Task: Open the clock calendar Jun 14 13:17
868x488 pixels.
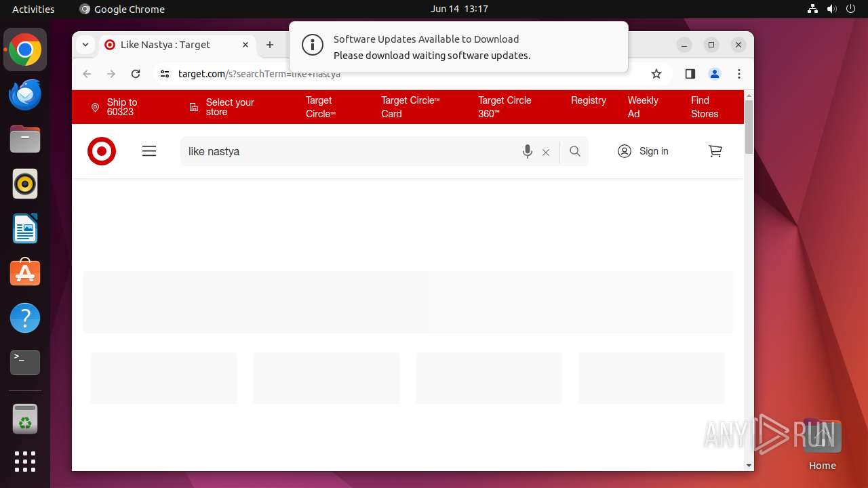Action: pyautogui.click(x=459, y=9)
